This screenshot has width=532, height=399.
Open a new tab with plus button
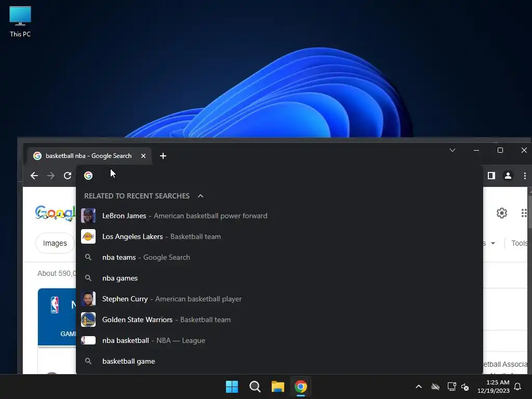coord(163,156)
